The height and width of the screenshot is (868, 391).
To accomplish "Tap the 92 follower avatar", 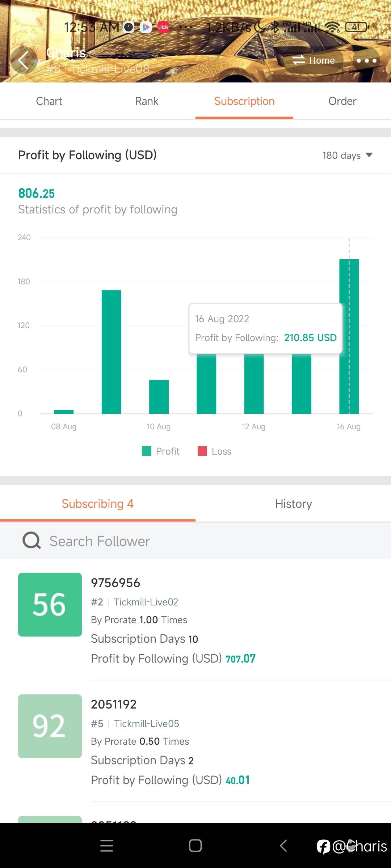I will coord(50,726).
